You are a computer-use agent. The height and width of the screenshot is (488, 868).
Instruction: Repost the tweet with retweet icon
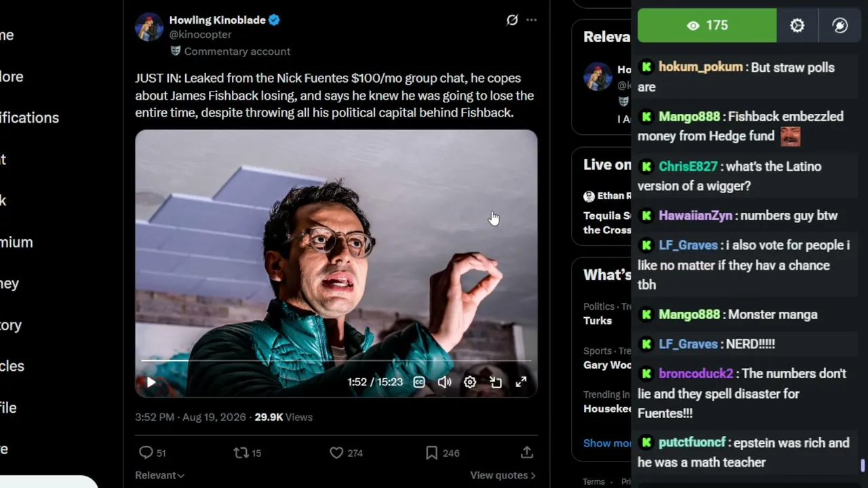[241, 453]
